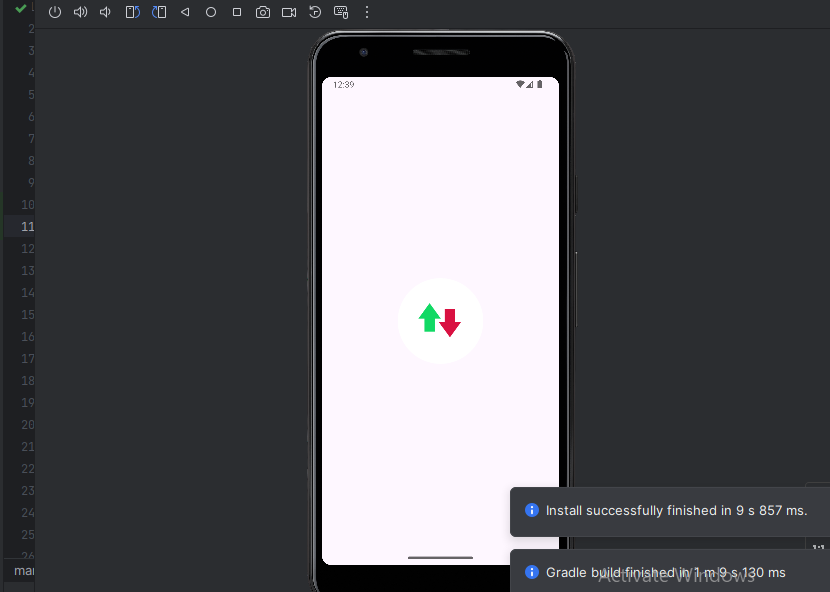Click the 'Gradle build finished' notification
This screenshot has height=592, width=830.
665,573
